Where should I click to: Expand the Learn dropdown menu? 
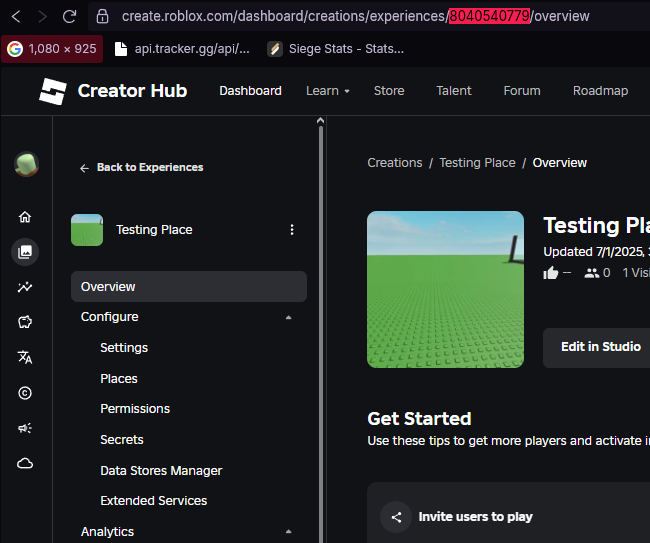327,91
